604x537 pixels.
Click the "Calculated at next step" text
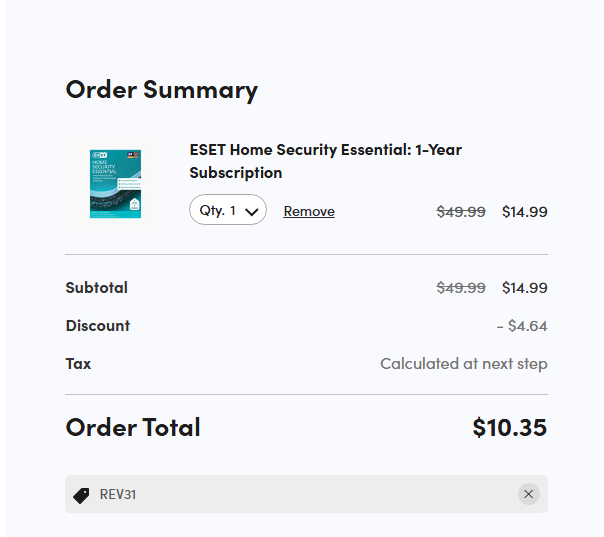pos(463,364)
